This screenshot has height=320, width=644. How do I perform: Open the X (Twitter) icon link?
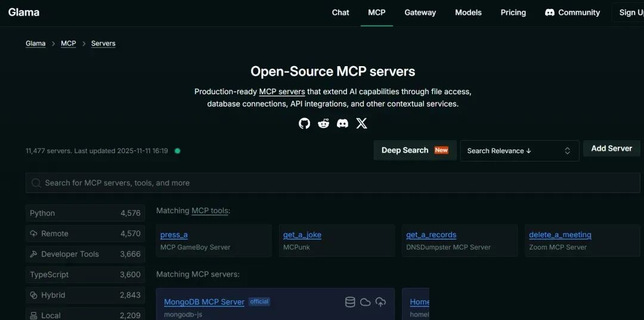click(x=361, y=123)
